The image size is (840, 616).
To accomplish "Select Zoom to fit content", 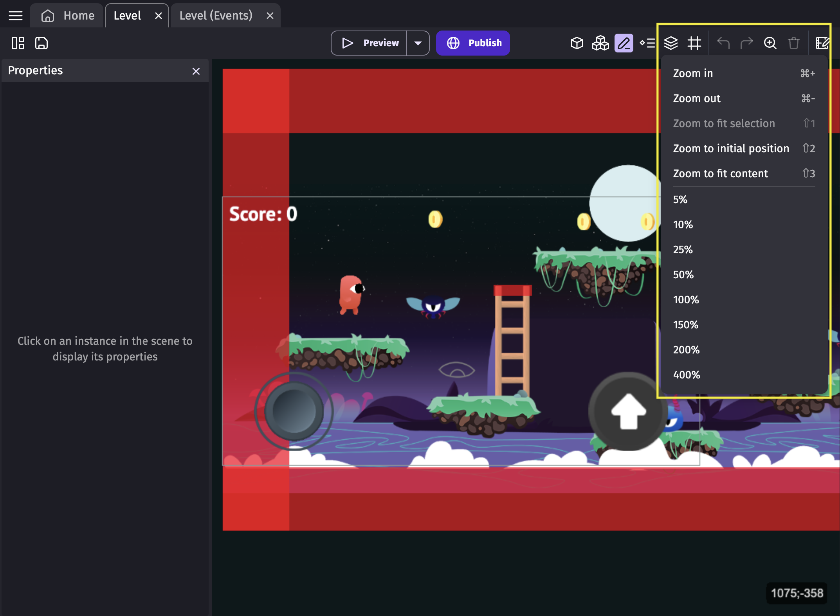I will [720, 173].
